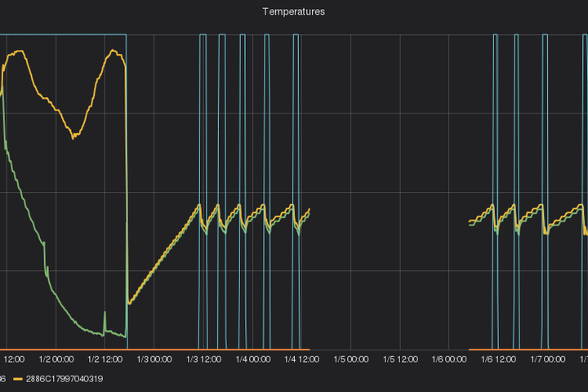Open the Temperatures panel title menu
The width and height of the screenshot is (588, 392).
click(x=294, y=11)
